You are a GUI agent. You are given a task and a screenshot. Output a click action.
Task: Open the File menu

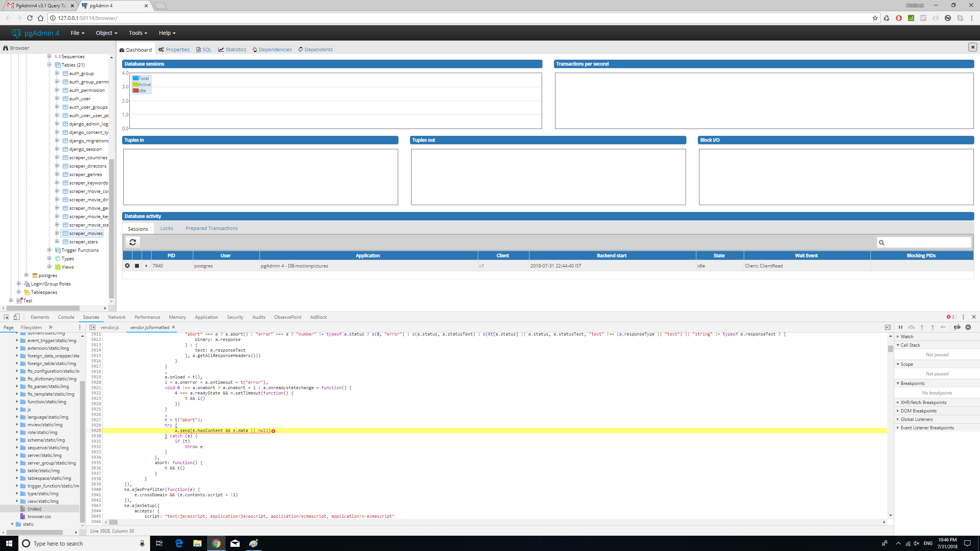(77, 33)
